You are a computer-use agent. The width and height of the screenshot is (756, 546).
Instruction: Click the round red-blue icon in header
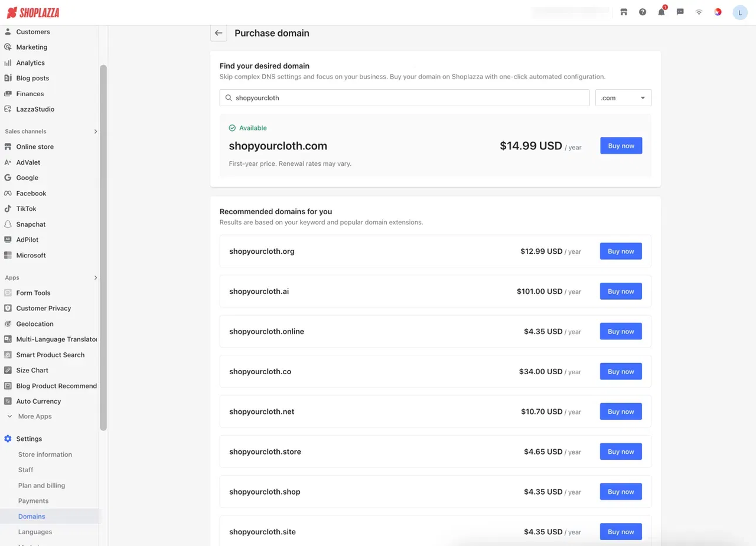coord(718,12)
